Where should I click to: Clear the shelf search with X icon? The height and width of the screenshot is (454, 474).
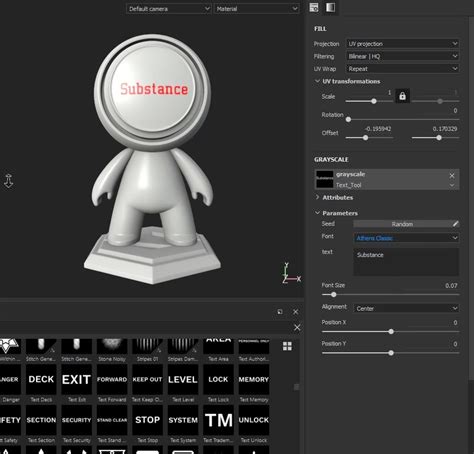(297, 328)
